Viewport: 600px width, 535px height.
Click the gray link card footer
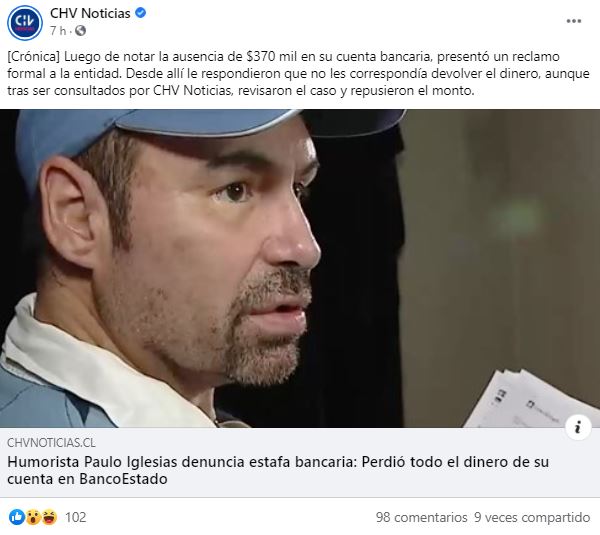(300, 462)
